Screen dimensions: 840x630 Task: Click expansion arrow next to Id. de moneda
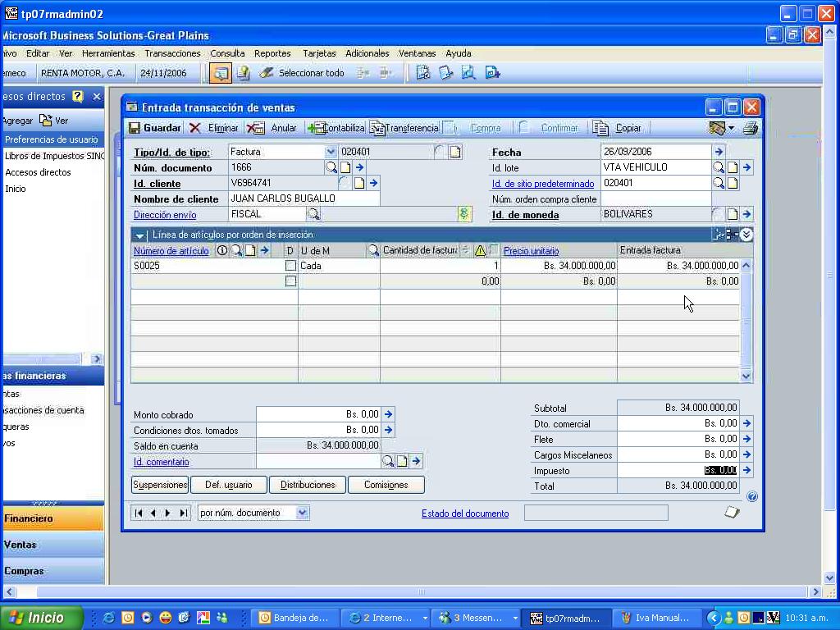click(x=746, y=214)
